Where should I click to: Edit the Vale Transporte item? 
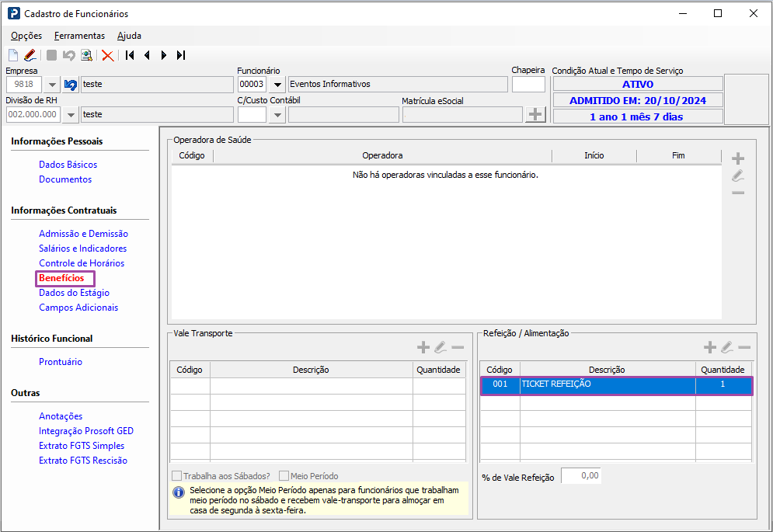tap(440, 348)
